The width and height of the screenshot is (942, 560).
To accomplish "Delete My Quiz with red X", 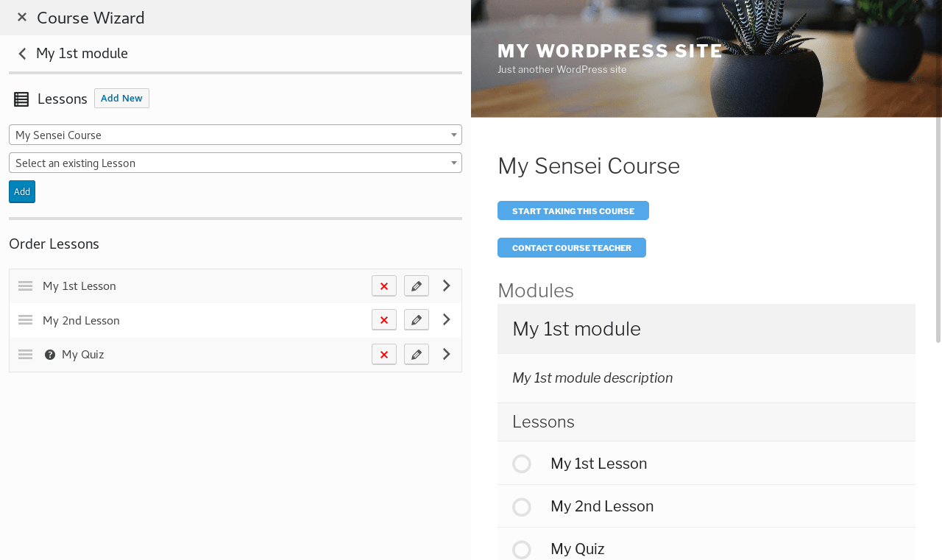I will point(384,355).
